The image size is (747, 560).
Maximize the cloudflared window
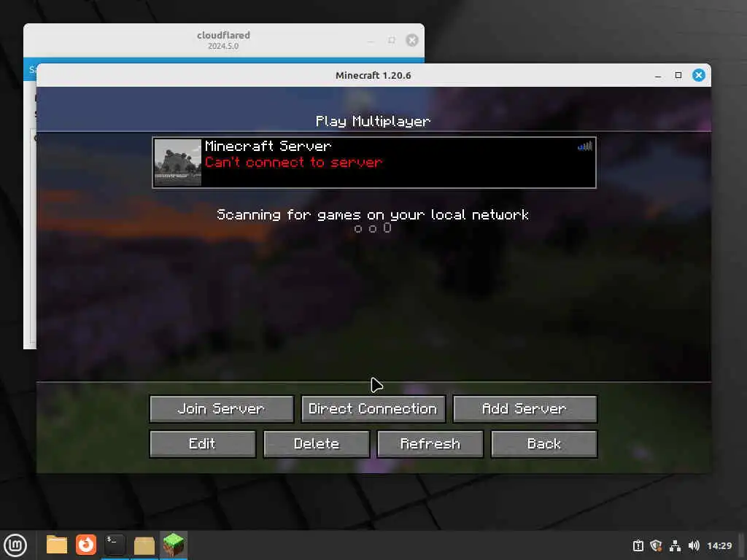[x=392, y=40]
